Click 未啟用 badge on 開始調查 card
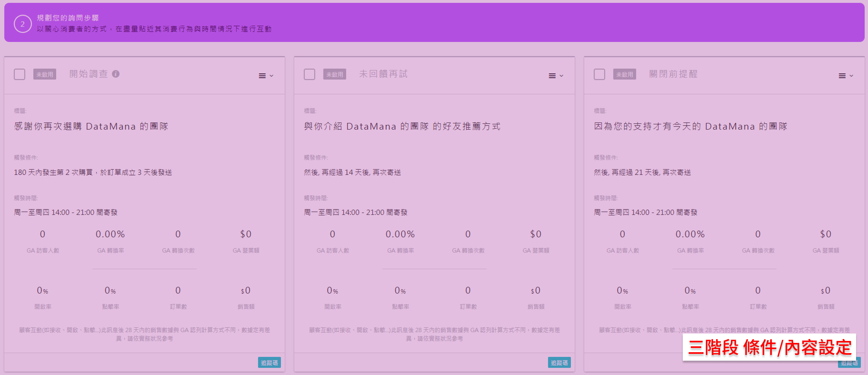Image resolution: width=868 pixels, height=375 pixels. pyautogui.click(x=45, y=75)
